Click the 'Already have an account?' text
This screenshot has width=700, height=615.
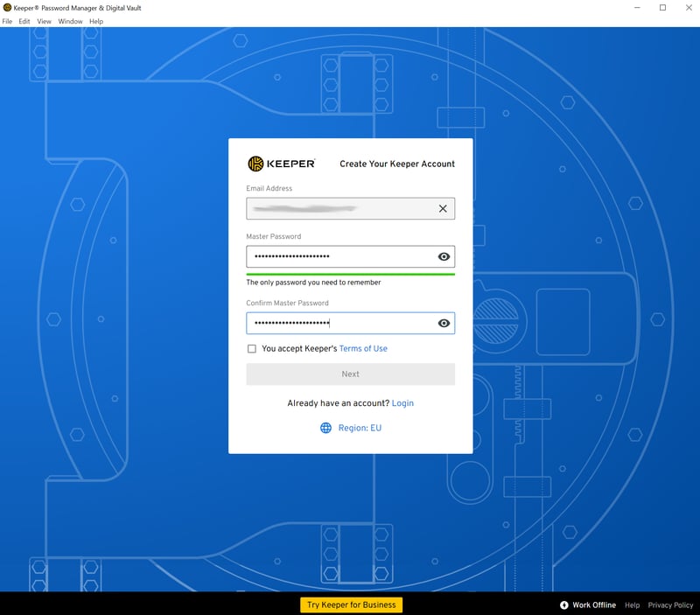339,403
